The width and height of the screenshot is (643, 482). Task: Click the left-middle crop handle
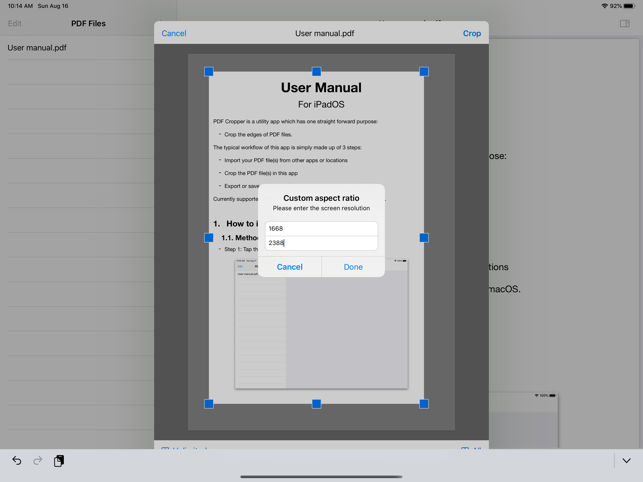[209, 238]
